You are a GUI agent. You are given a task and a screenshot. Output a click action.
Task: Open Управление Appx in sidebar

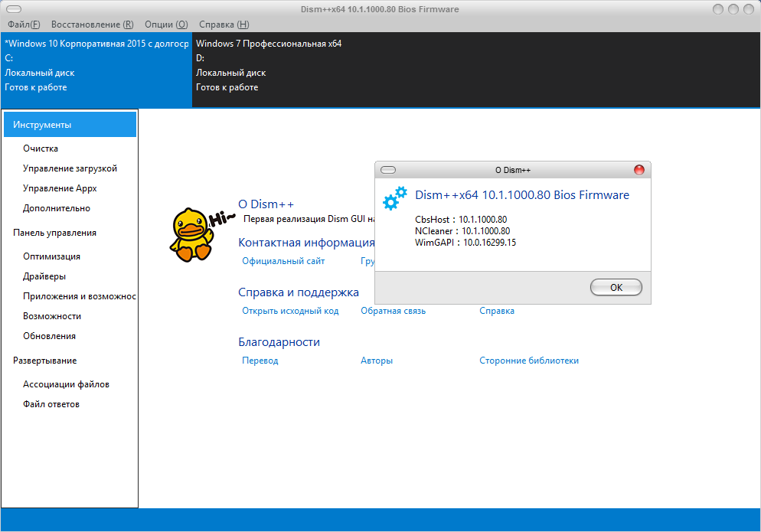[60, 188]
